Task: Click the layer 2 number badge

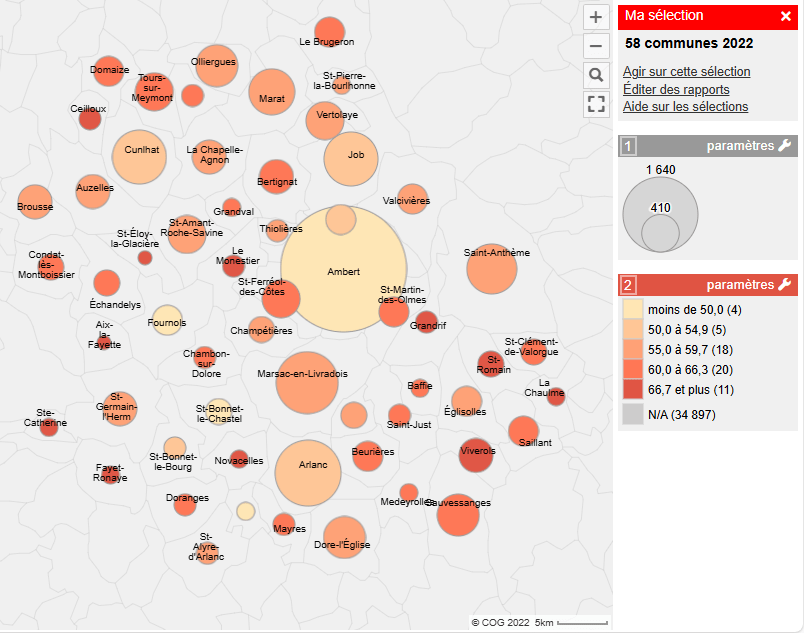Action: coord(629,285)
